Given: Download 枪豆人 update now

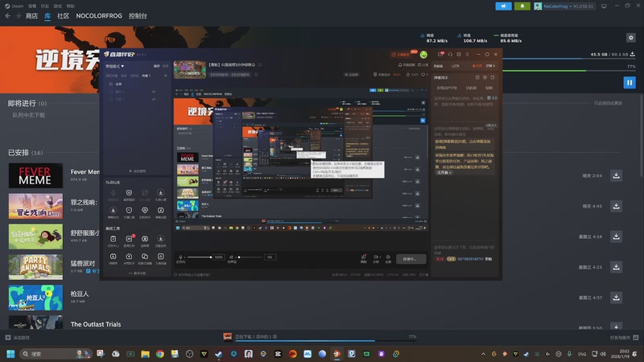Looking at the screenshot, I should [x=616, y=298].
